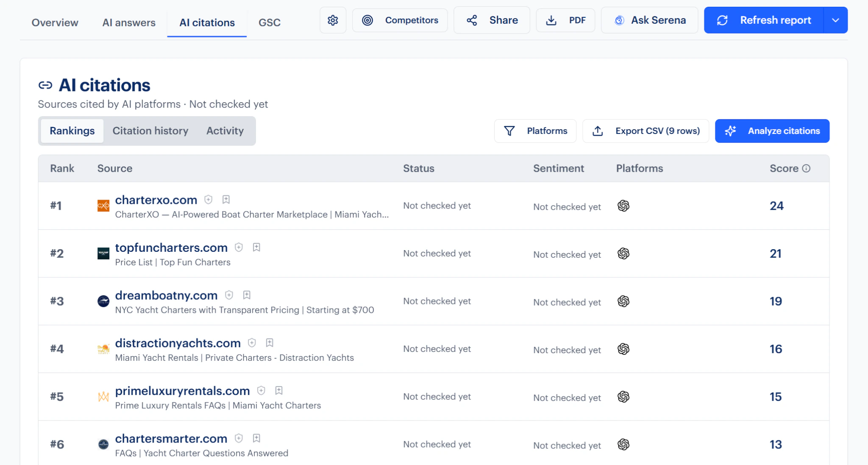Click Refresh report button
This screenshot has height=465, width=868.
pyautogui.click(x=764, y=20)
